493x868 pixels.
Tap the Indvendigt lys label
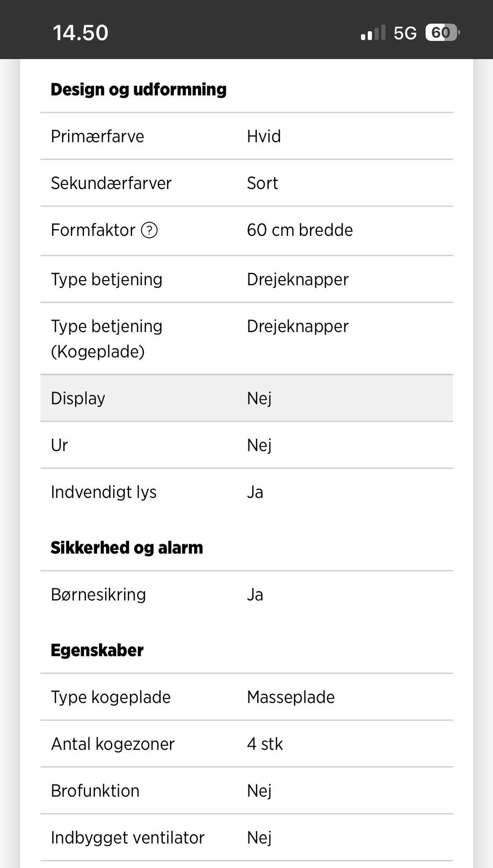pyautogui.click(x=103, y=492)
